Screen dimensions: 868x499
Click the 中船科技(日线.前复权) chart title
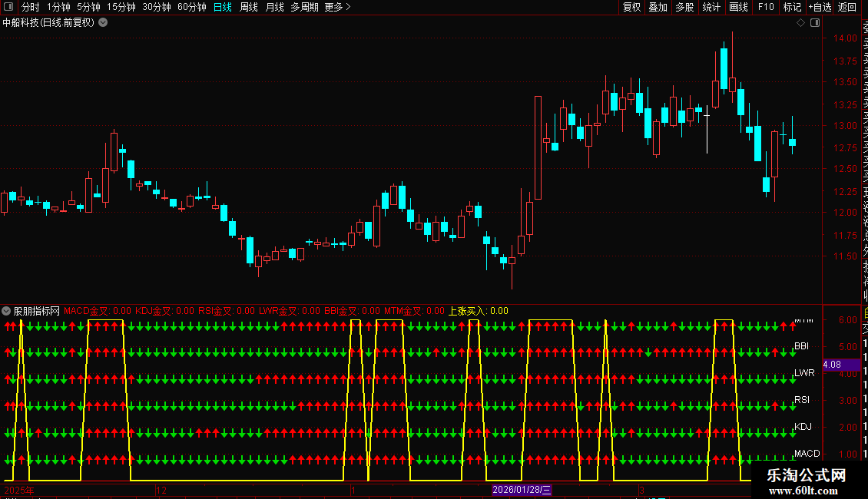pos(48,23)
